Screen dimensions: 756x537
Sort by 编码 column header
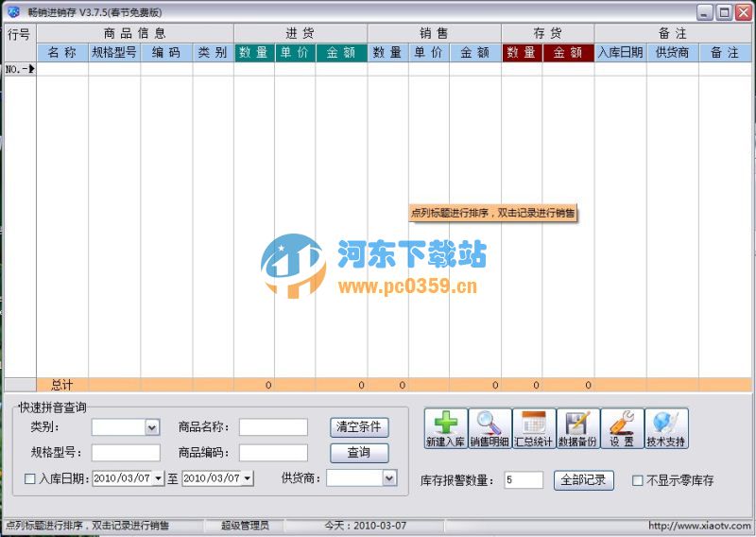[x=166, y=53]
